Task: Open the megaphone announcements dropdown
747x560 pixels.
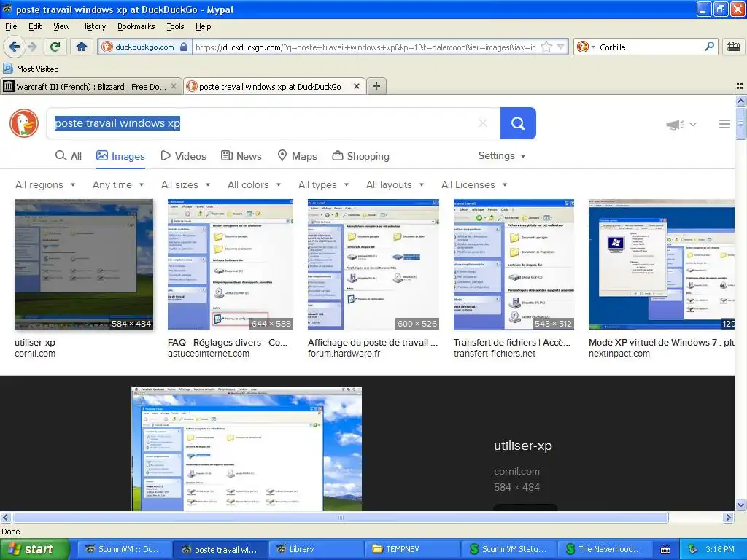Action: tap(681, 124)
